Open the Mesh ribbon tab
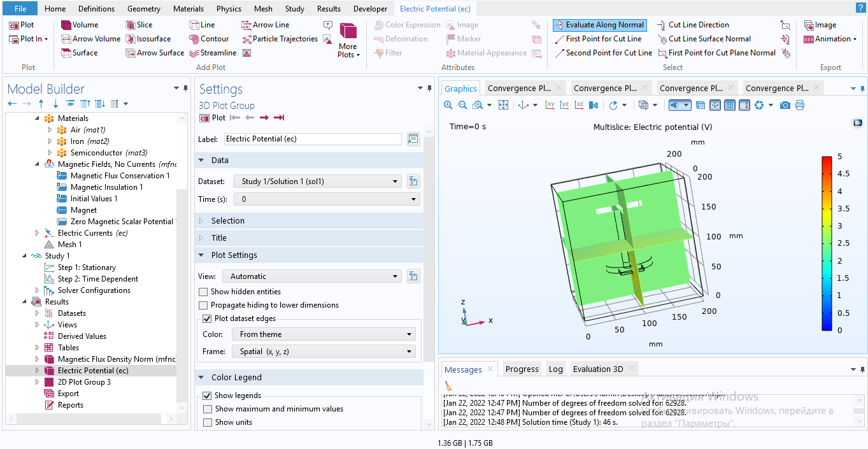Viewport: 868px width, 449px height. pos(263,9)
